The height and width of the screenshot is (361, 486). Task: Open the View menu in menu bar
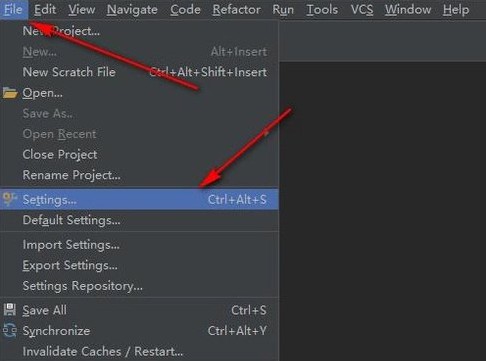click(x=82, y=9)
